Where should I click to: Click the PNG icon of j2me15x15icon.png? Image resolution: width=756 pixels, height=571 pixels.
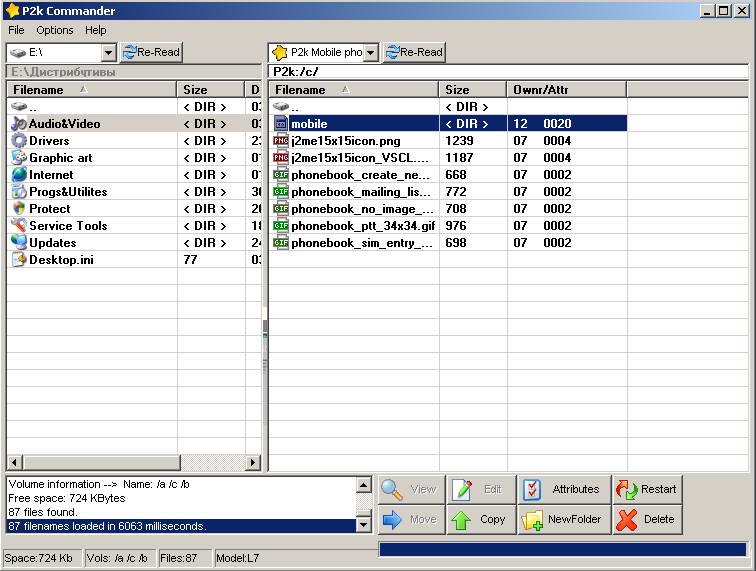tap(281, 140)
